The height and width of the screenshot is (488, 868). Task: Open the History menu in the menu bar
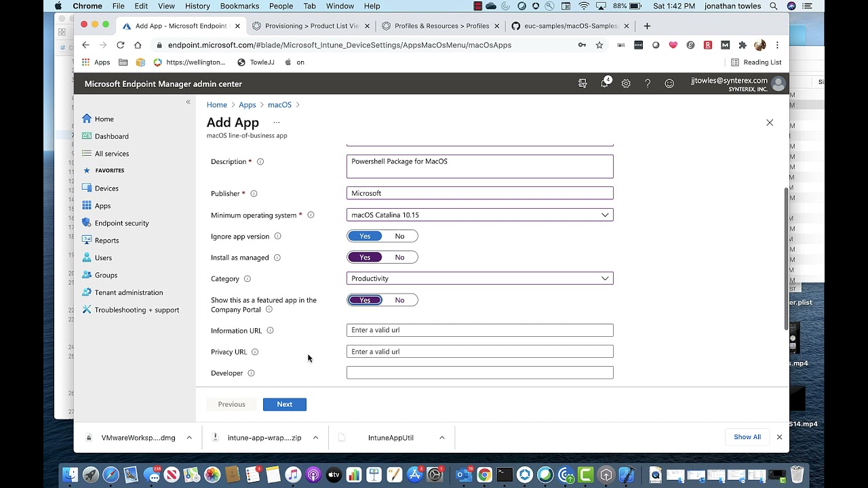pyautogui.click(x=197, y=6)
